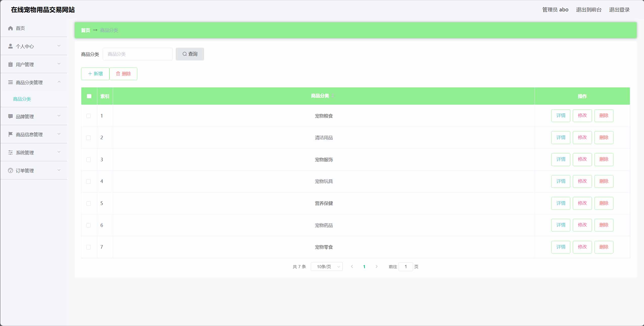Expand the 系统管理 menu chevron
This screenshot has height=326, width=644.
(59, 152)
